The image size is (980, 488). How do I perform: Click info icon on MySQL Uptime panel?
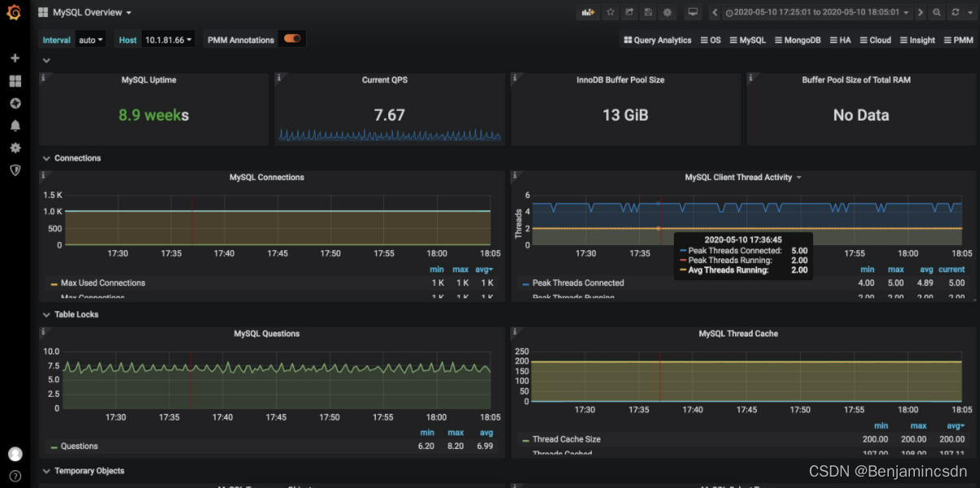(x=43, y=78)
